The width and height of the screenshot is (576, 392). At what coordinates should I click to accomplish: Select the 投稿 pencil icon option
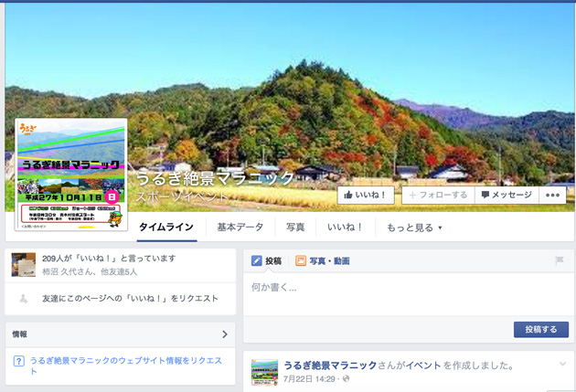coord(267,261)
